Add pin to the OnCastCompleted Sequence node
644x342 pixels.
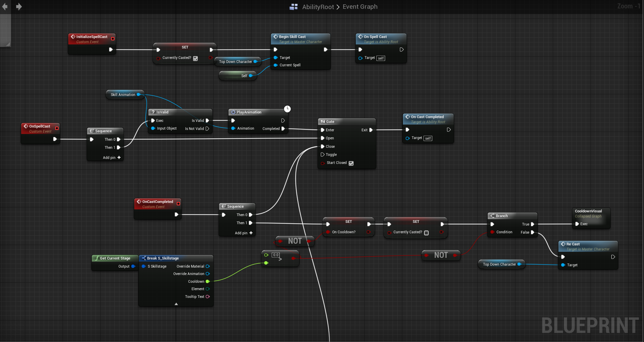pyautogui.click(x=251, y=233)
